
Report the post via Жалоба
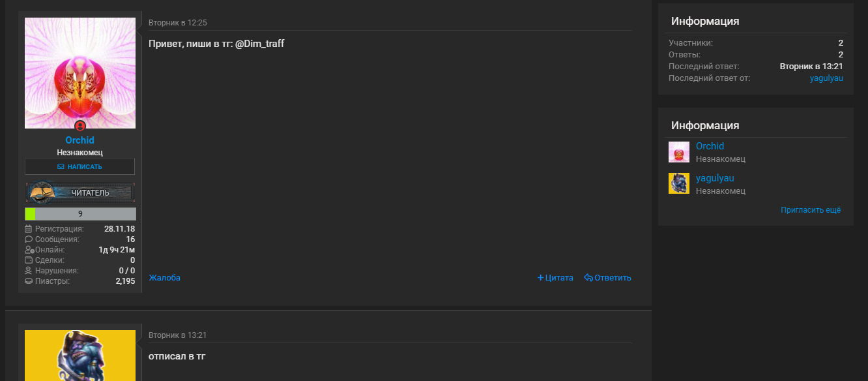tap(165, 278)
